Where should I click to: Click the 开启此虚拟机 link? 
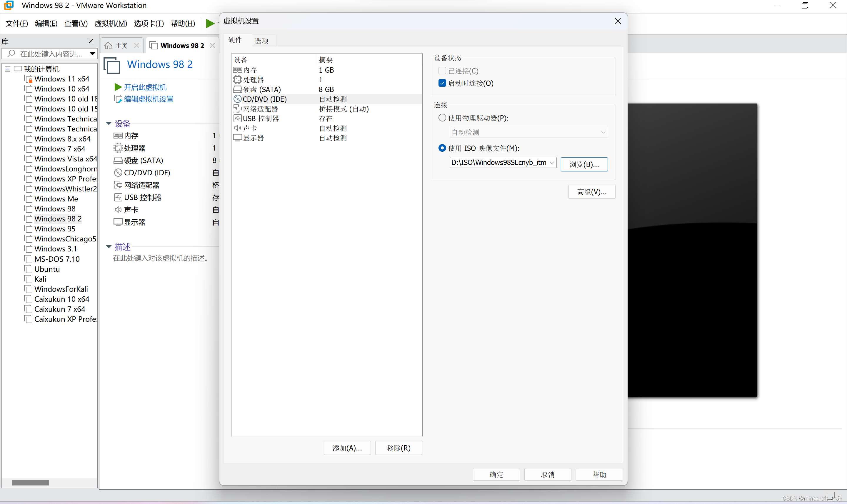point(145,87)
